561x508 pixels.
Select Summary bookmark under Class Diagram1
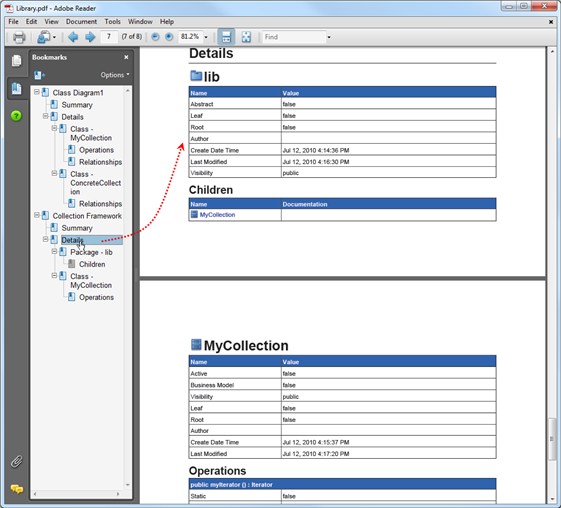[77, 105]
